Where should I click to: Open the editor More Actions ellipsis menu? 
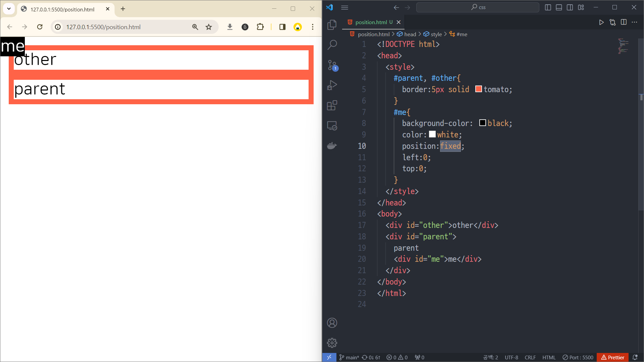634,22
